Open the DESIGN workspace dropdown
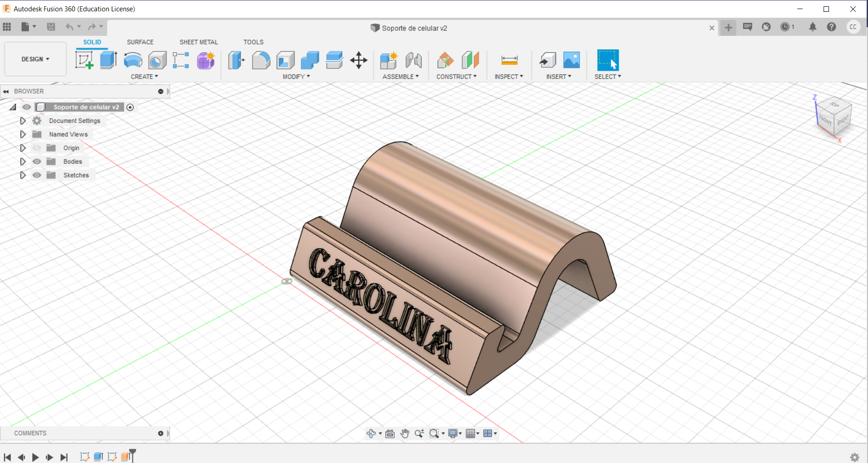868x463 pixels. [35, 59]
